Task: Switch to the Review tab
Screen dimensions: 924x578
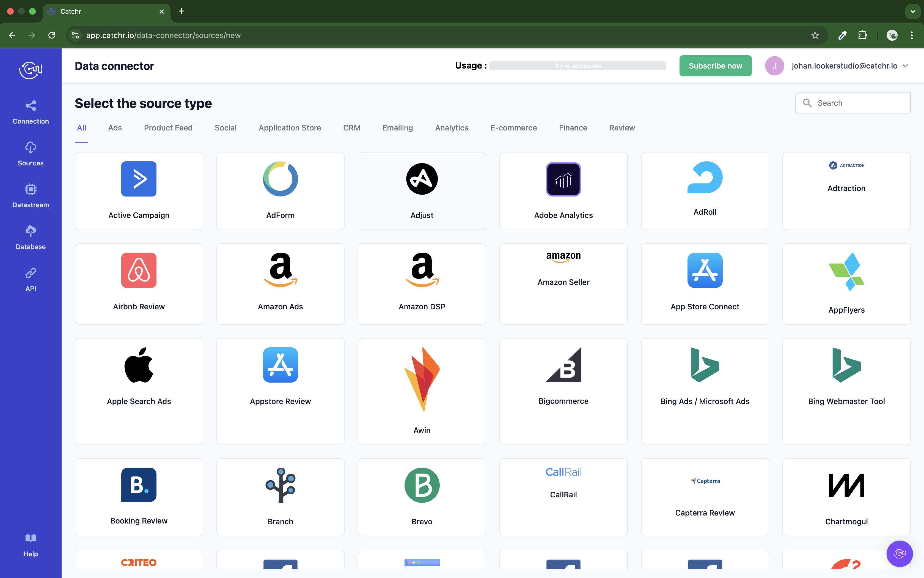Action: click(622, 128)
